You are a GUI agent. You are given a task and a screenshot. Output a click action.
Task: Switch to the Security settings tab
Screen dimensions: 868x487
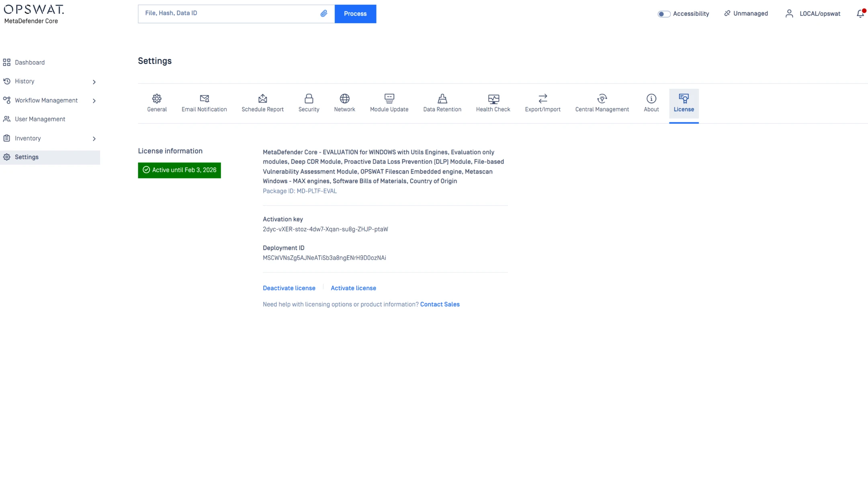(x=309, y=103)
